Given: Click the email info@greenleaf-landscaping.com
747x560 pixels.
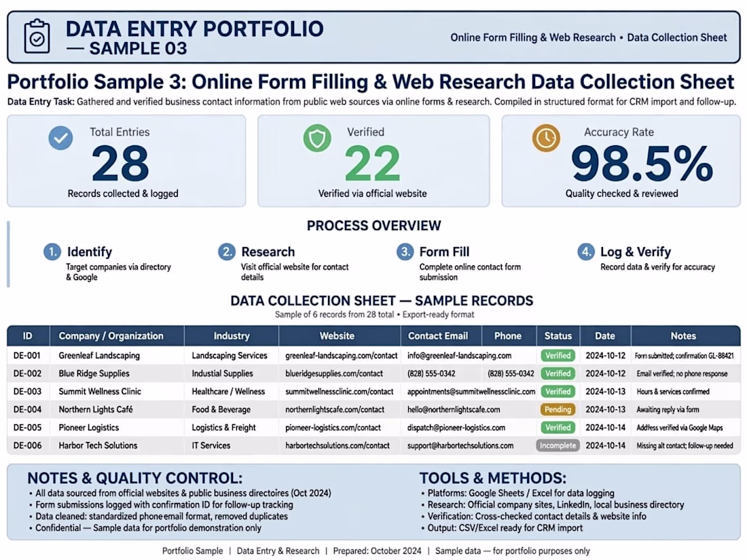Looking at the screenshot, I should coord(459,356).
